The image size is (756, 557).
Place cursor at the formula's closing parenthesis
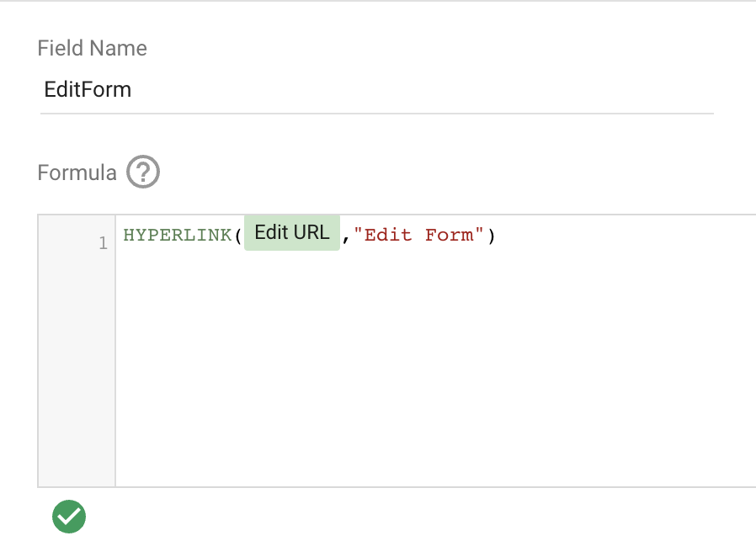[x=492, y=236]
